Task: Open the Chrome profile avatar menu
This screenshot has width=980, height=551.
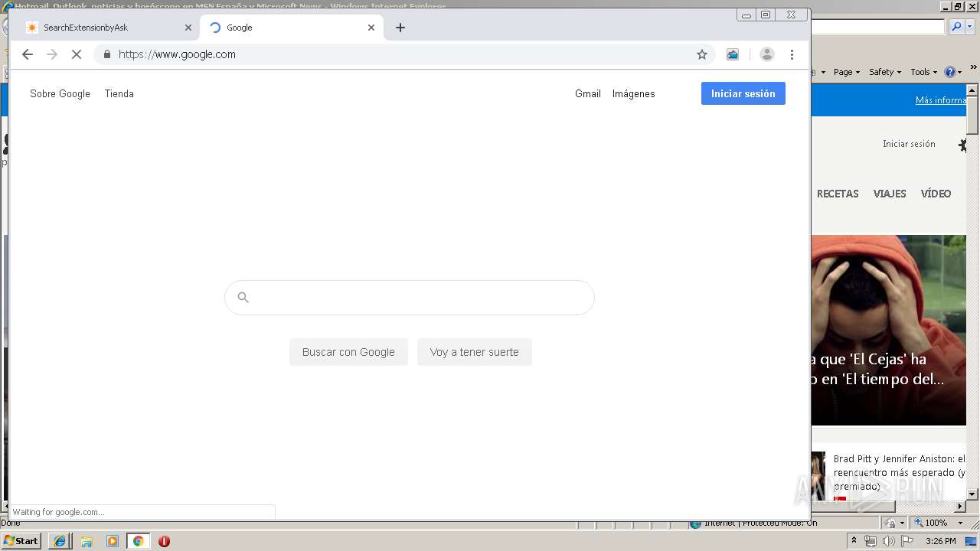Action: [767, 54]
